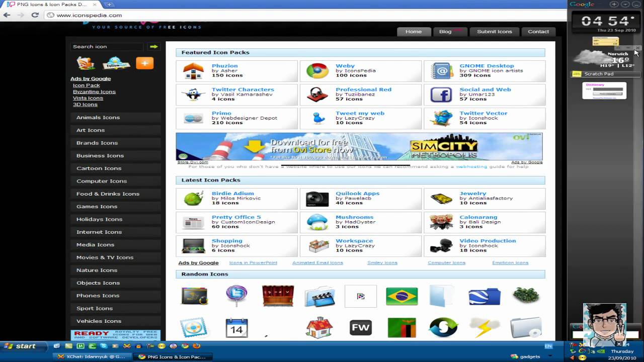Click the browser back arrow
The height and width of the screenshot is (362, 644).
pos(7,15)
